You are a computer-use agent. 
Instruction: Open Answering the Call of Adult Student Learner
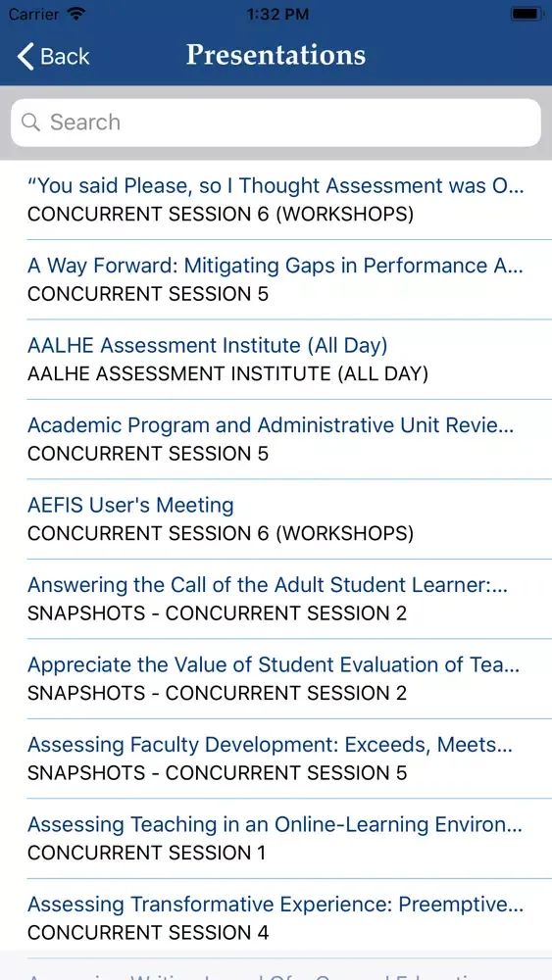[276, 600]
